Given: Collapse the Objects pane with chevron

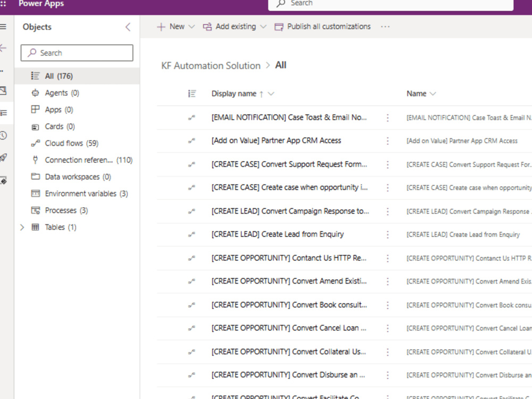Looking at the screenshot, I should pos(128,27).
